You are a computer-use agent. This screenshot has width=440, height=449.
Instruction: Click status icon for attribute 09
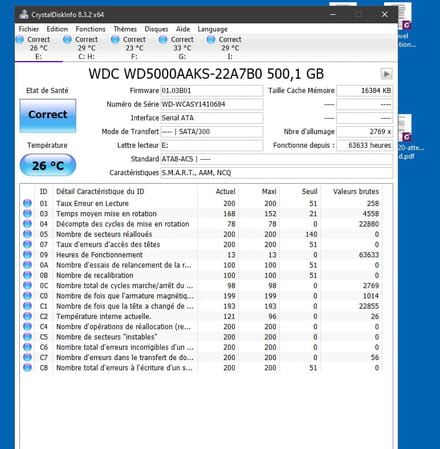[27, 255]
